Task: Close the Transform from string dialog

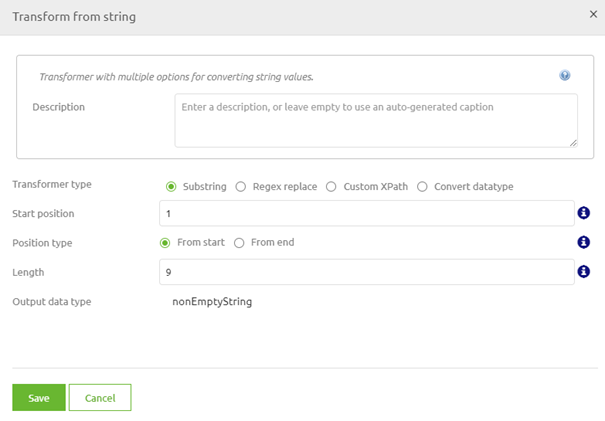Action: click(593, 14)
